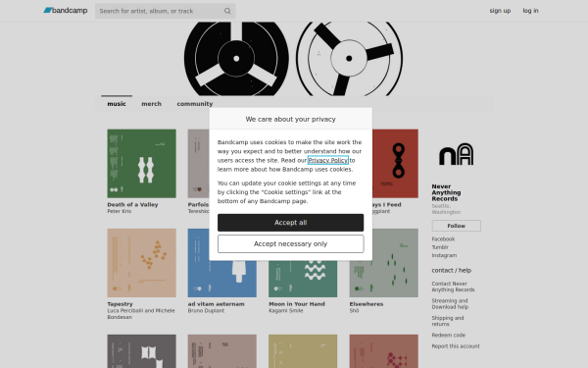
Task: Switch to the community tab
Action: click(x=195, y=104)
